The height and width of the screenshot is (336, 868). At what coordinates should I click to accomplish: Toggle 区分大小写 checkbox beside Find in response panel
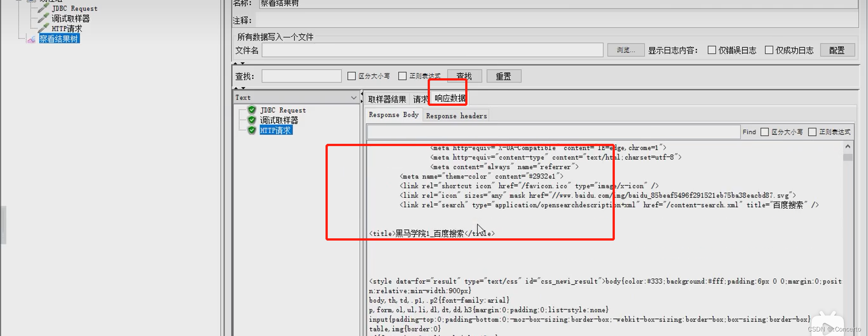[x=764, y=132]
